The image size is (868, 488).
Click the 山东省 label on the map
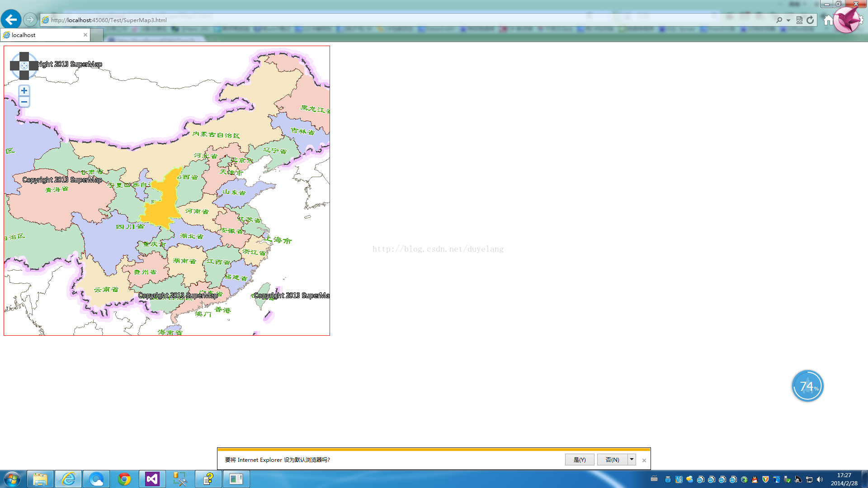click(234, 192)
